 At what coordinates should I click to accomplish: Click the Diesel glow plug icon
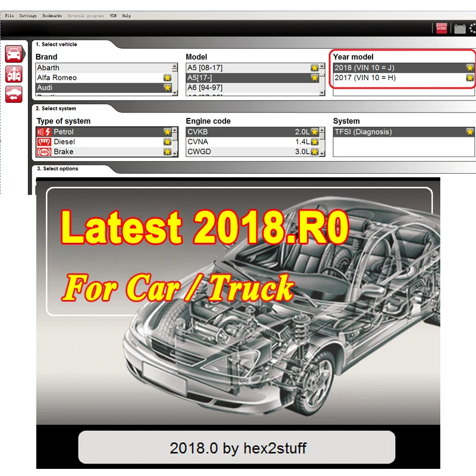click(x=44, y=142)
